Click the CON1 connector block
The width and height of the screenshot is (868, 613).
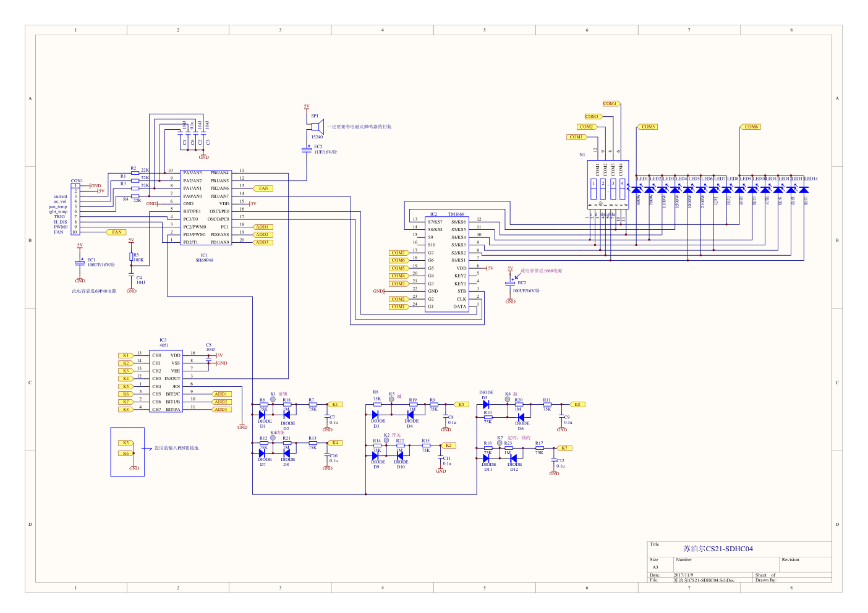pos(75,209)
